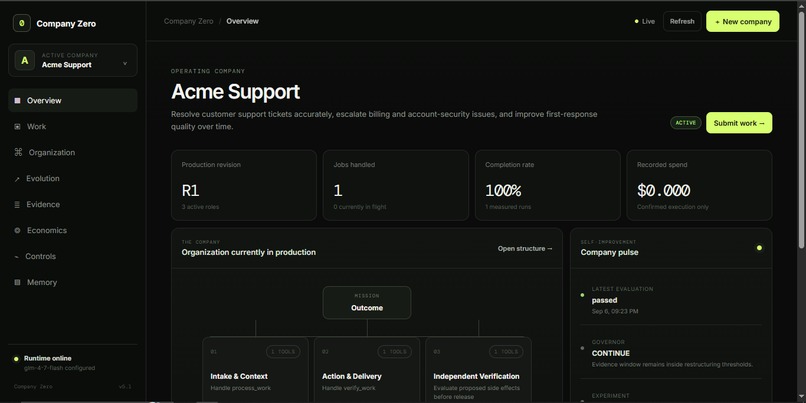Select the Recorded spend card

(699, 185)
